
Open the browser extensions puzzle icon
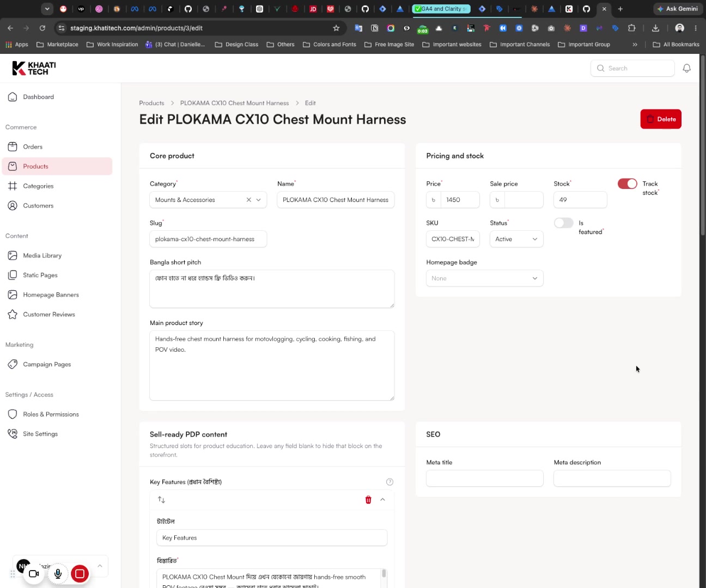point(632,28)
